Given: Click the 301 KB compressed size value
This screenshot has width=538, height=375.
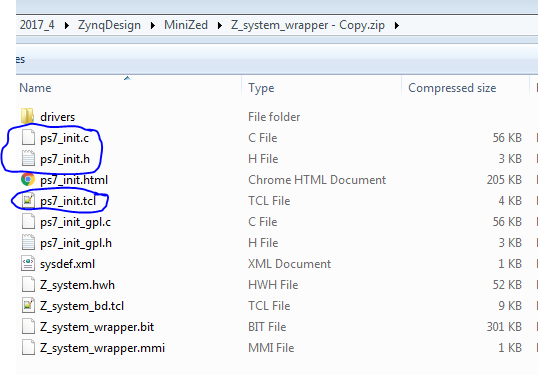Looking at the screenshot, I should [504, 327].
